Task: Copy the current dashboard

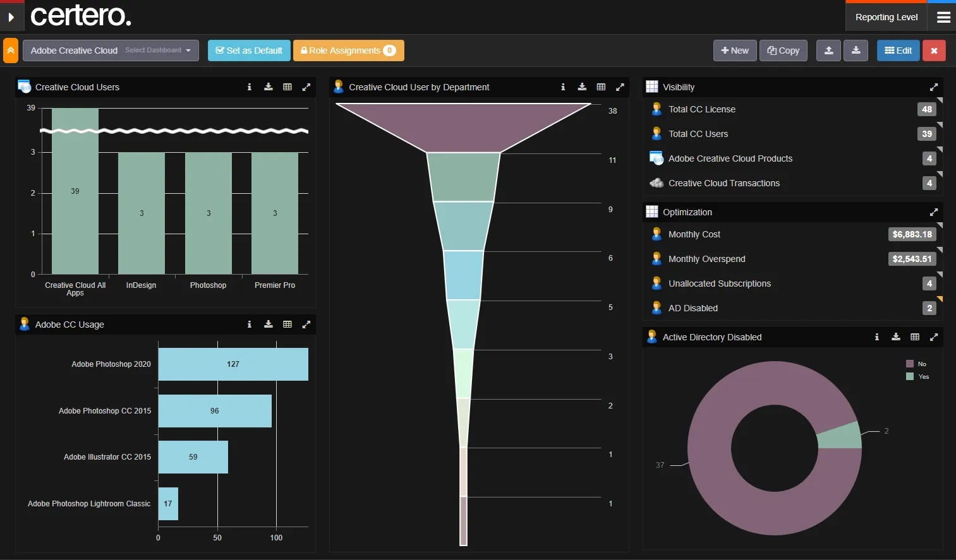Action: click(x=784, y=51)
